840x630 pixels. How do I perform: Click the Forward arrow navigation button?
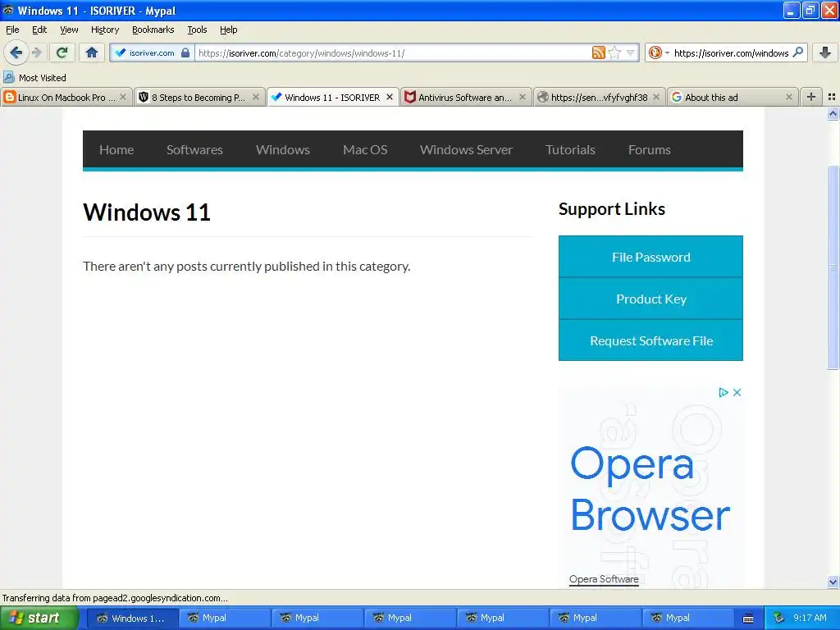[36, 52]
